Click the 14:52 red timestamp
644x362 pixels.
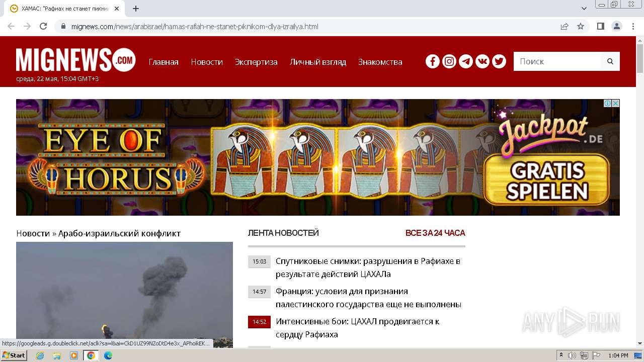(259, 322)
